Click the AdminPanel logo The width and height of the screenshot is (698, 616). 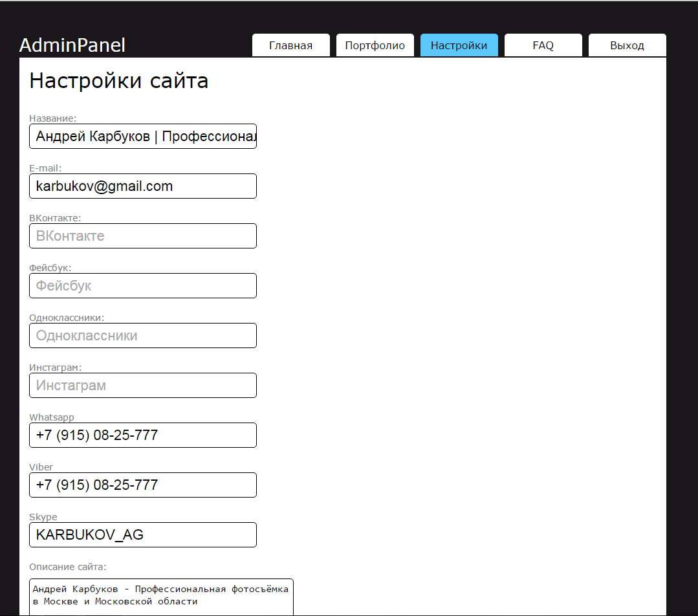pos(72,45)
